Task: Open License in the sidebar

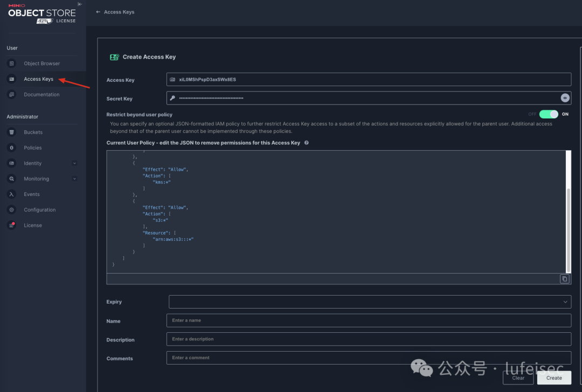Action: 33,226
